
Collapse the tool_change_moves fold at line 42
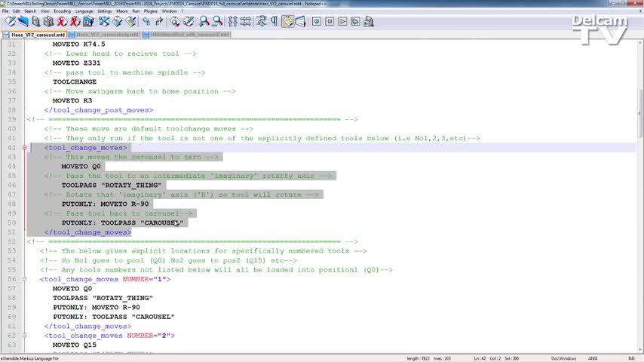pos(24,148)
